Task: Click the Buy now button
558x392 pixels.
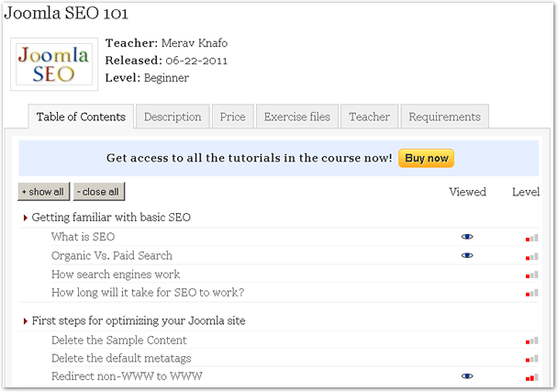Action: 427,158
